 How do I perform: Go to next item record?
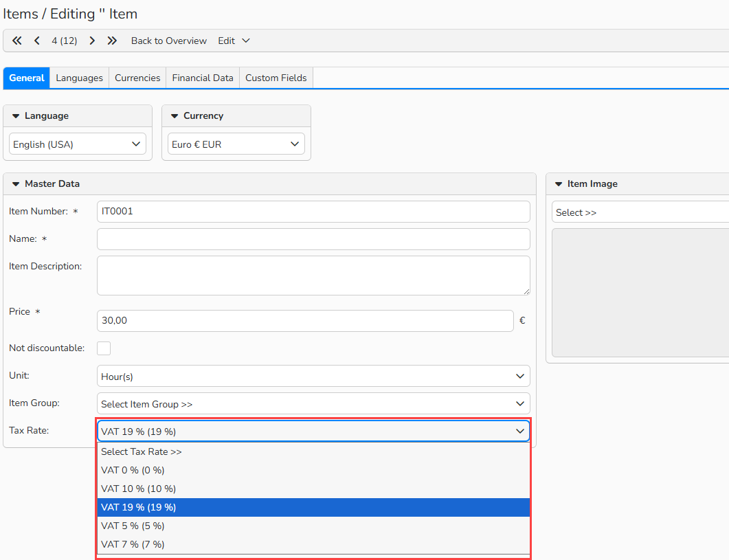(x=92, y=41)
